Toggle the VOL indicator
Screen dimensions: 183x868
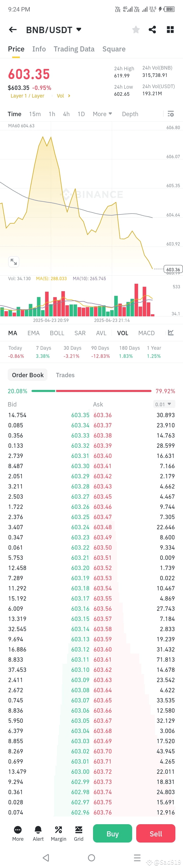tap(123, 333)
